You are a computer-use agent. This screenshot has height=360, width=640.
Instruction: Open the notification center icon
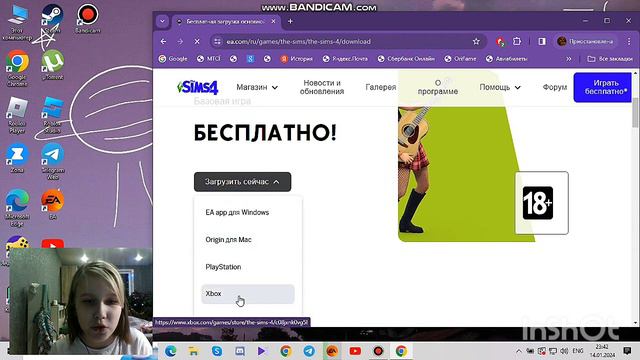coord(627,351)
